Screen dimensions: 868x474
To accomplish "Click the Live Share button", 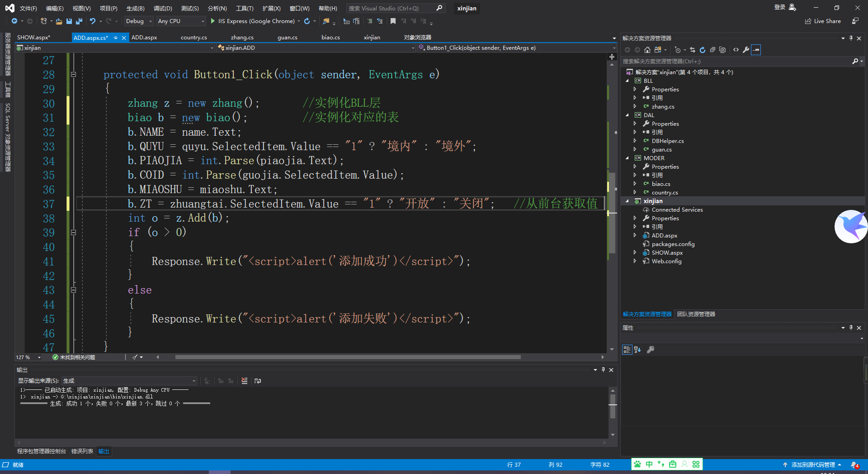I will pyautogui.click(x=823, y=21).
